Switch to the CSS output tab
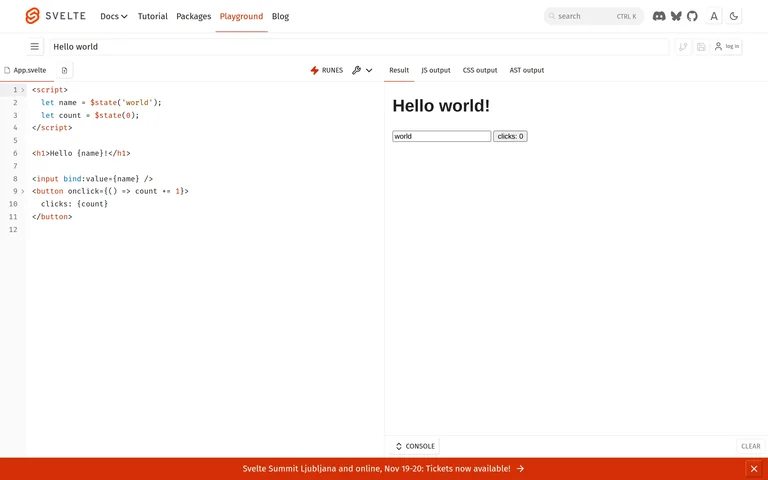Viewport: 768px width, 480px height. [480, 70]
